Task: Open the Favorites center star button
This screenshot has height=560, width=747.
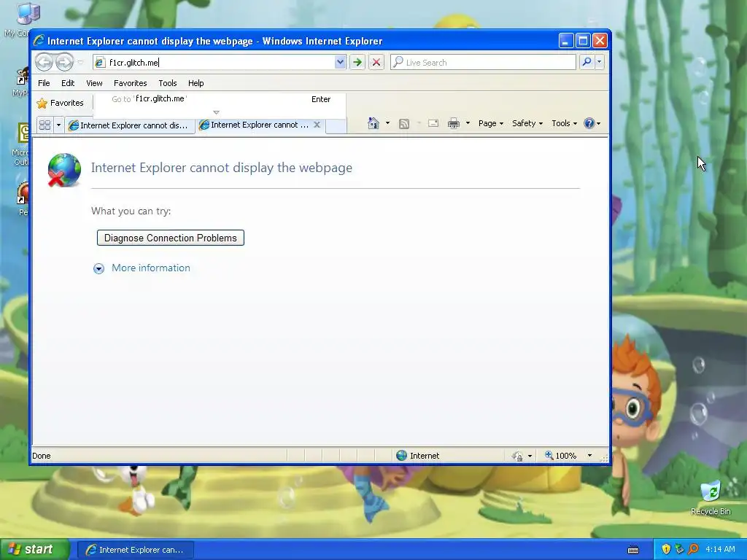Action: click(x=60, y=103)
